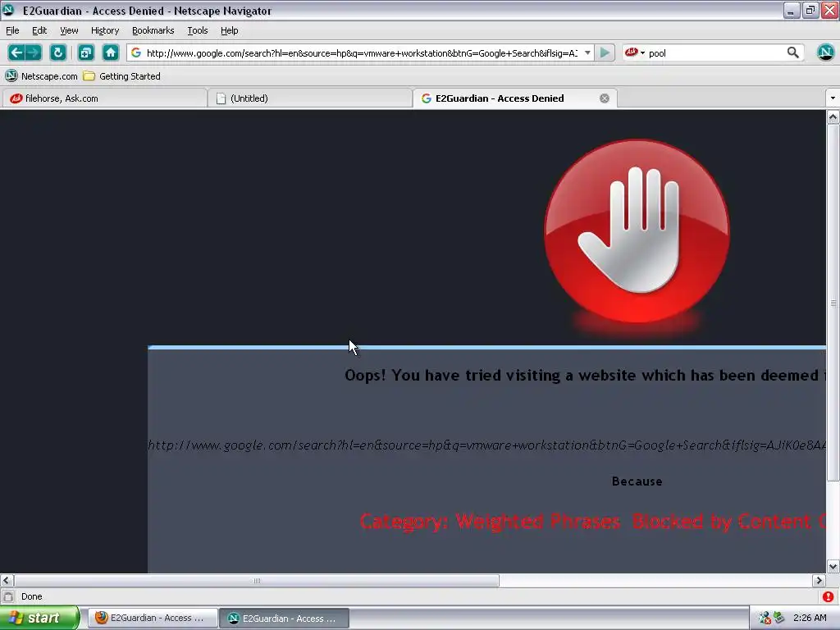
Task: Open the Ask search engine selector
Action: point(635,52)
